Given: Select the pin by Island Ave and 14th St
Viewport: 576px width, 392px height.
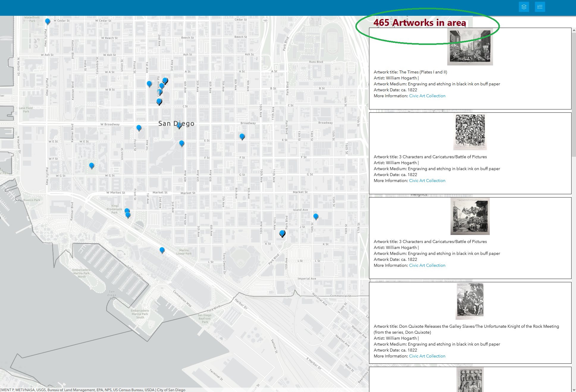Looking at the screenshot, I should tap(316, 216).
